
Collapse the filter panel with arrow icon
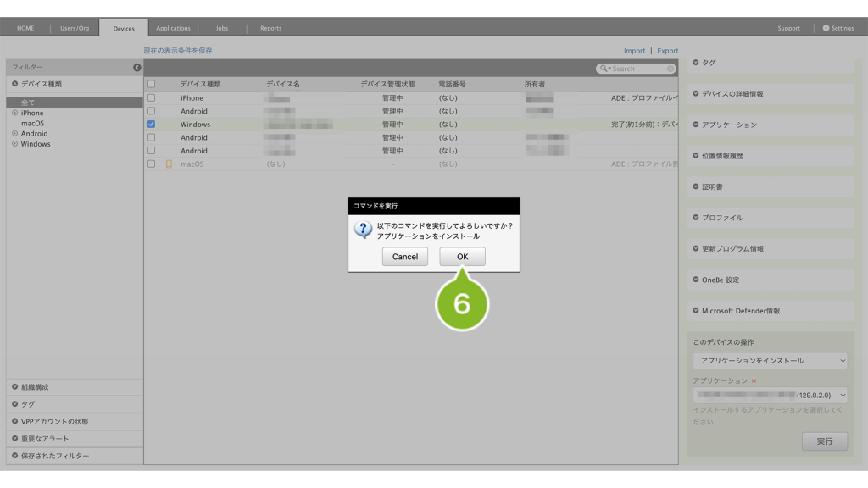pyautogui.click(x=137, y=67)
